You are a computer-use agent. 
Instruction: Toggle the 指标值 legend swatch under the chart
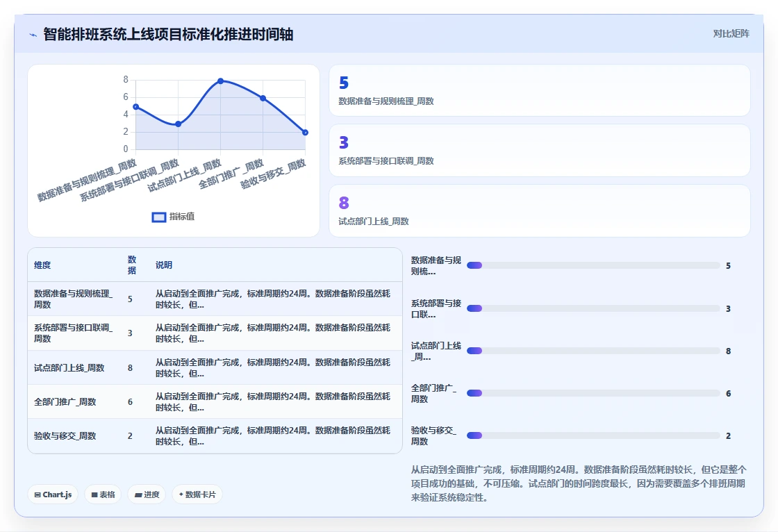click(x=159, y=217)
